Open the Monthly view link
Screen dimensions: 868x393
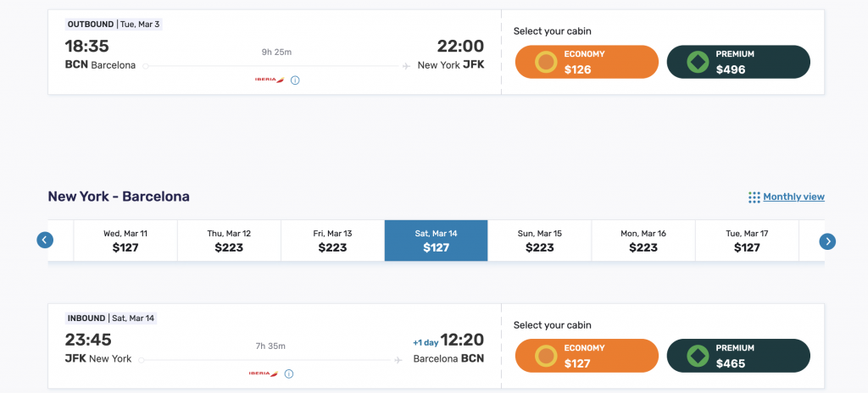pos(793,197)
